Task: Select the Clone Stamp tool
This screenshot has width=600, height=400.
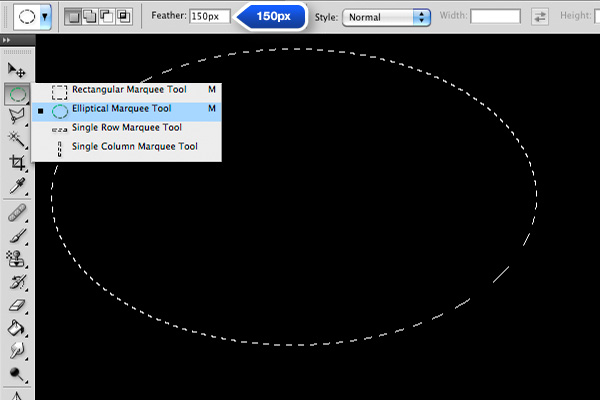Action: click(x=16, y=259)
